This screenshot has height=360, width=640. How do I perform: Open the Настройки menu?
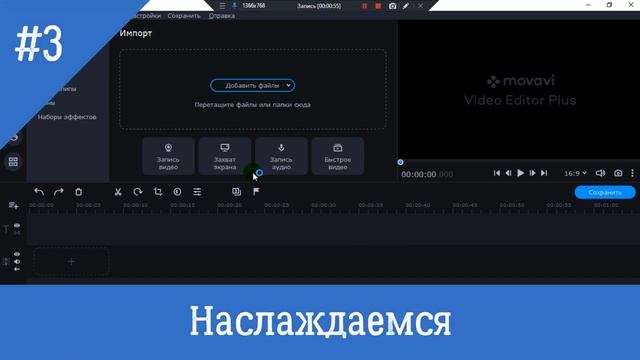146,16
